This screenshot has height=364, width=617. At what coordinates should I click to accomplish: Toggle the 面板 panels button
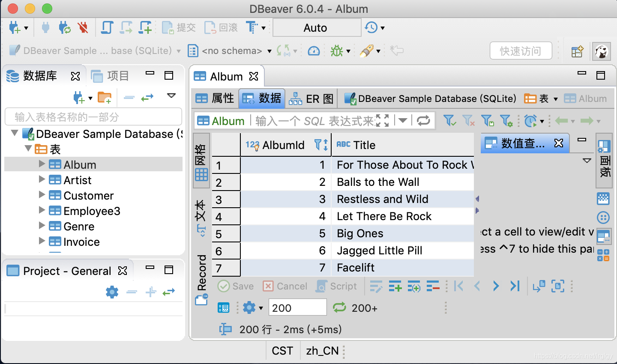coord(604,161)
